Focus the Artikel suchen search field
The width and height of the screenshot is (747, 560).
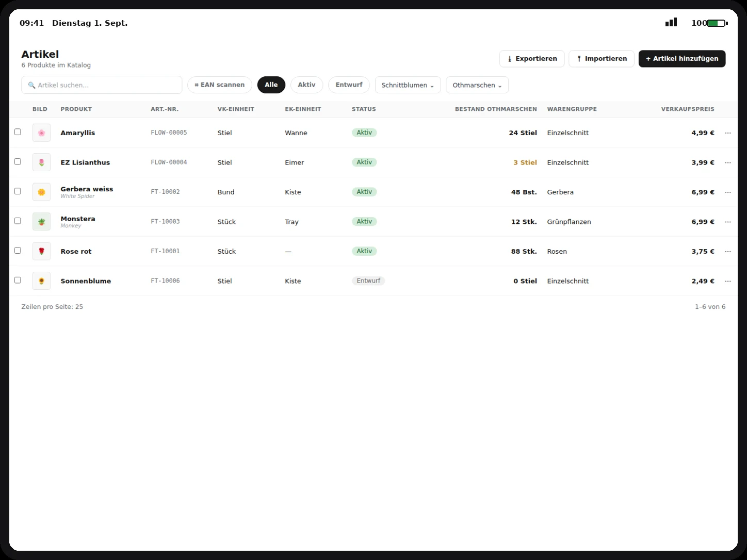(x=102, y=85)
